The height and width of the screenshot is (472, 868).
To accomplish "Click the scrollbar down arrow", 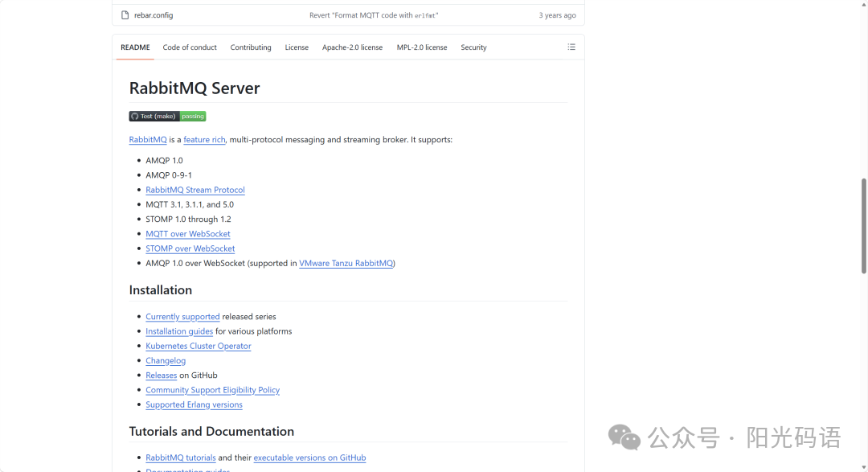I will click(x=863, y=468).
